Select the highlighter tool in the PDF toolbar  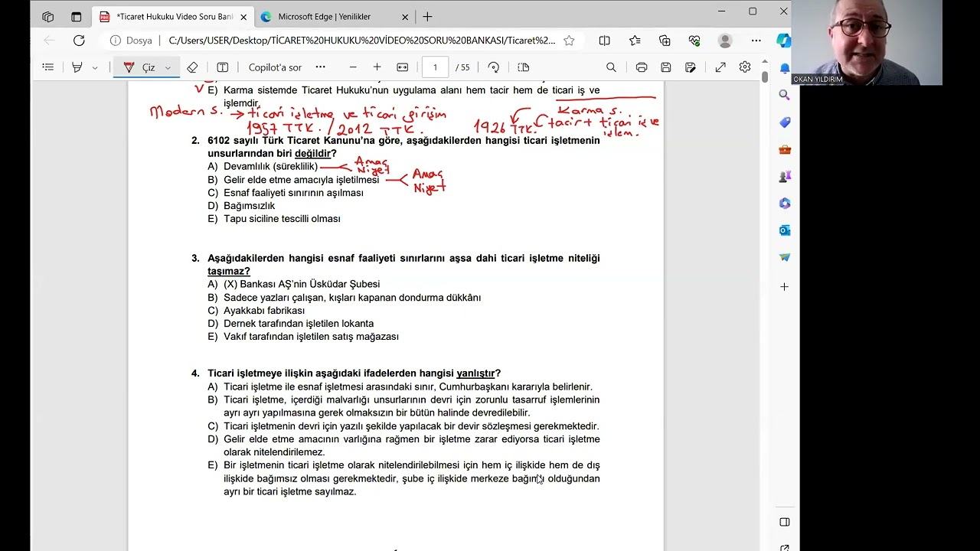(77, 67)
